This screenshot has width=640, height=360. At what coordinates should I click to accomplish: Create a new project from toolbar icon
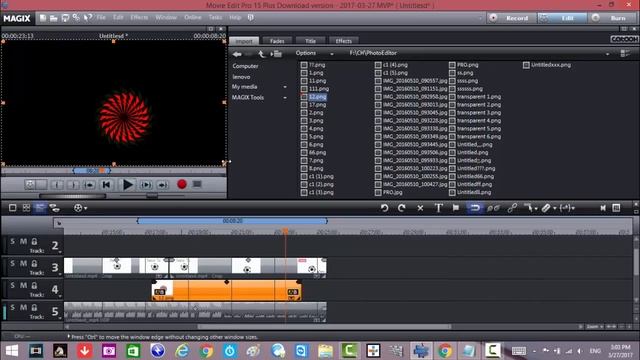click(43, 18)
